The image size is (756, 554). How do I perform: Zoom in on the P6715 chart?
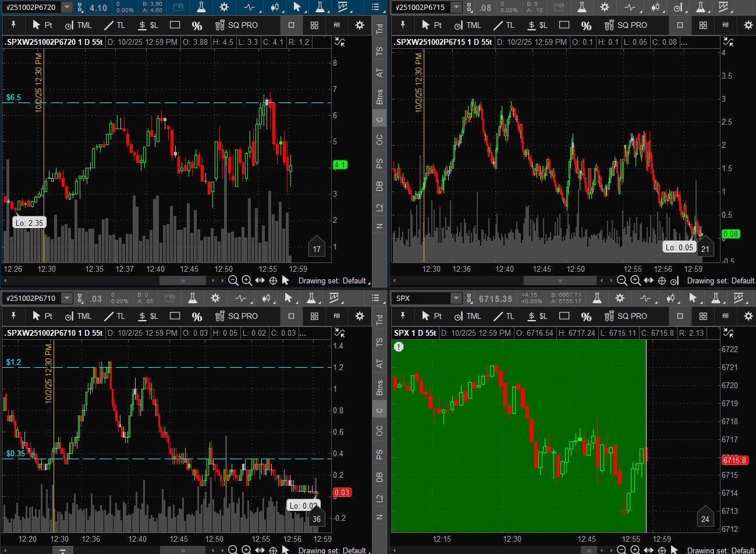(x=635, y=280)
